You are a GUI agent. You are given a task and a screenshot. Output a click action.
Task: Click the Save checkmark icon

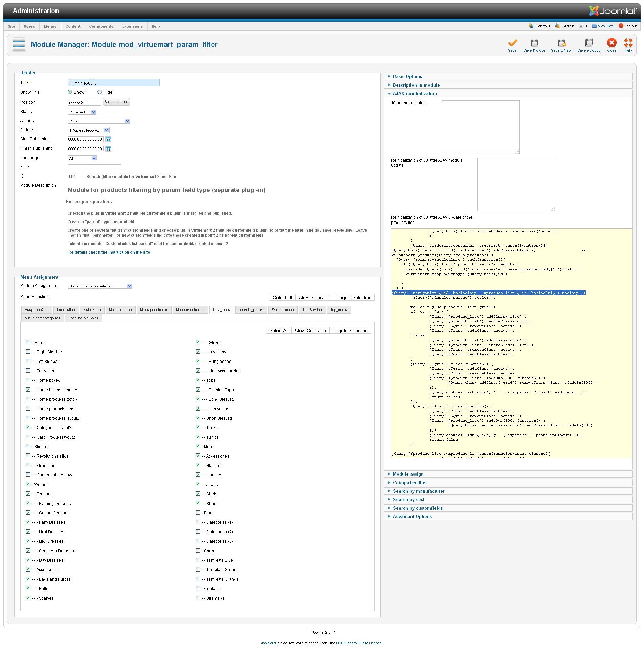(x=512, y=43)
